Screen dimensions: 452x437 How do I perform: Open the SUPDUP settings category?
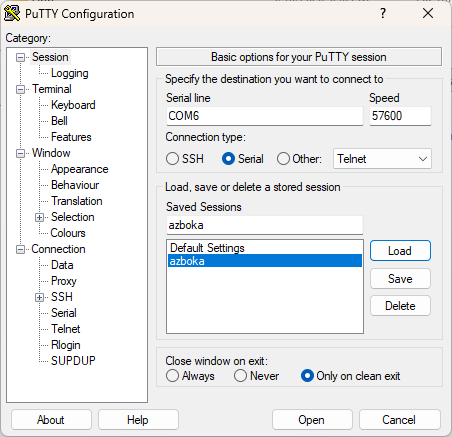[x=73, y=361]
